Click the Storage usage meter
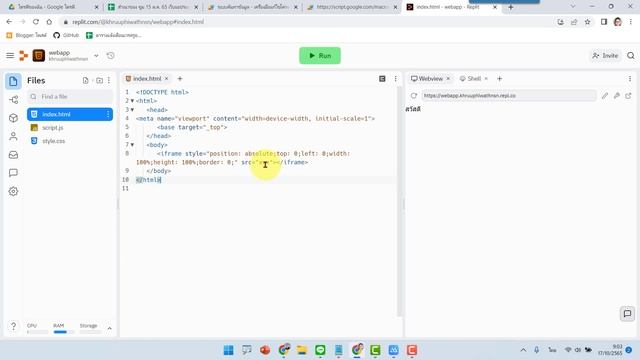The width and height of the screenshot is (640, 360). [x=90, y=329]
